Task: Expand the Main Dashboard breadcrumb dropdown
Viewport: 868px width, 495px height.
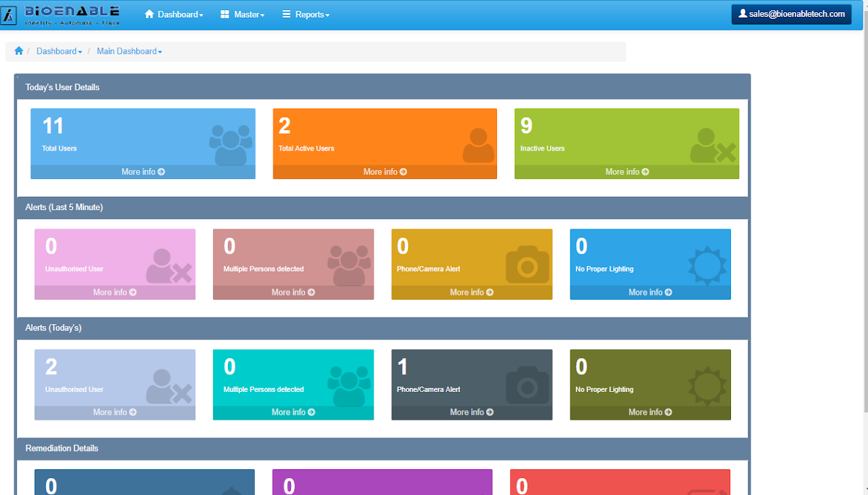Action: tap(130, 52)
